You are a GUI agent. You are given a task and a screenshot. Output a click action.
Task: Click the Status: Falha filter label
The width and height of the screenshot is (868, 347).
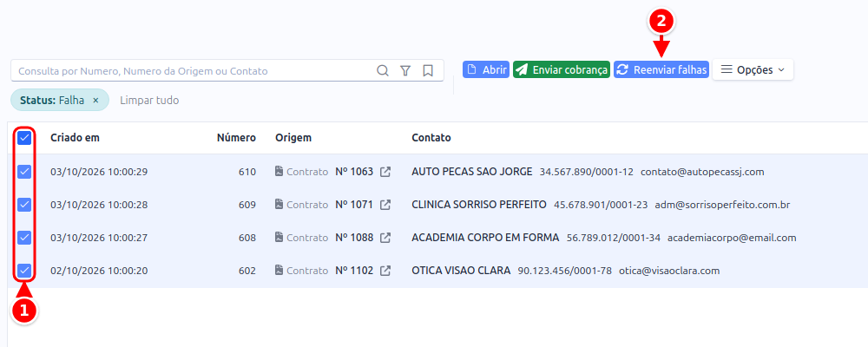(52, 100)
